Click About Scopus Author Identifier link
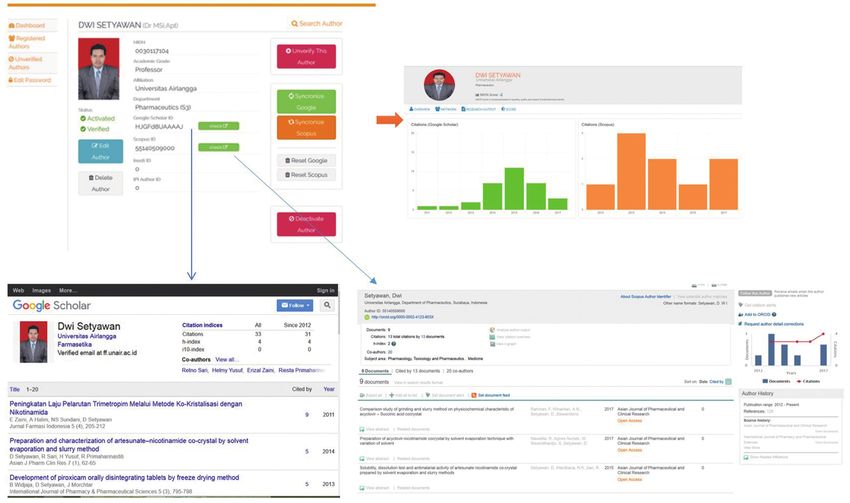 pyautogui.click(x=646, y=296)
